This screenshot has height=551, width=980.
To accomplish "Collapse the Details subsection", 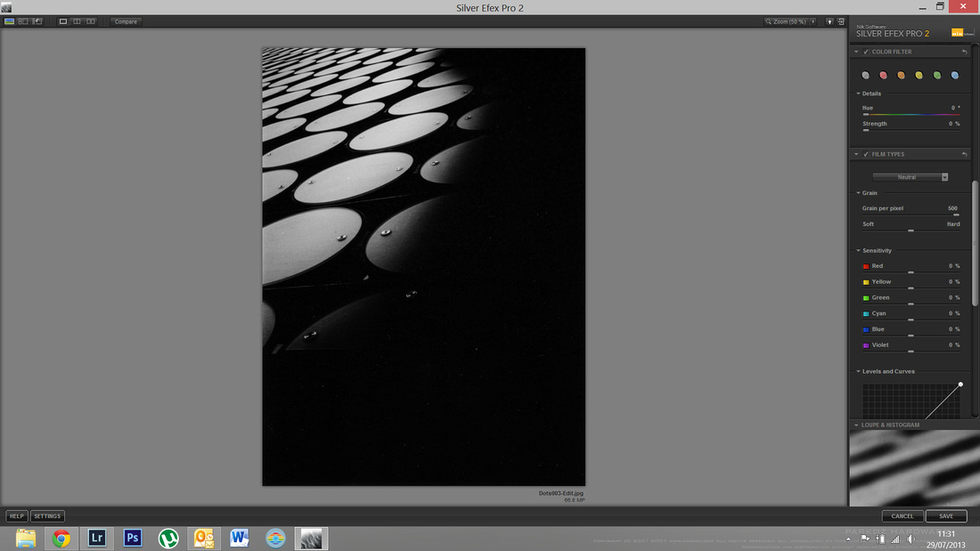I will point(858,93).
